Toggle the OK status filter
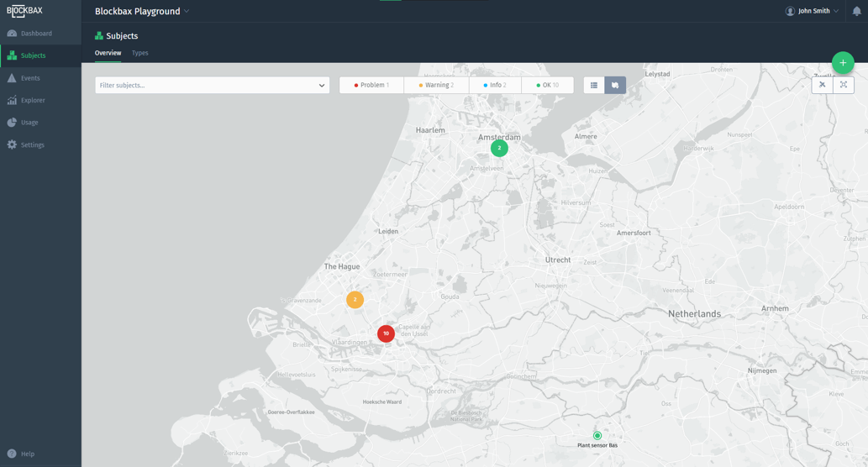Viewport: 868px width, 467px height. tap(547, 86)
